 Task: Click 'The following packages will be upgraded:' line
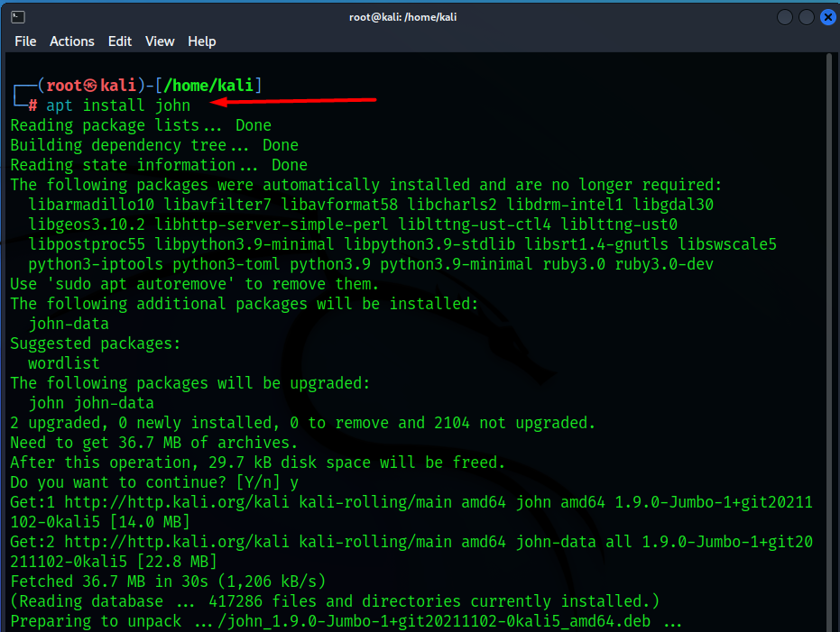pos(190,383)
